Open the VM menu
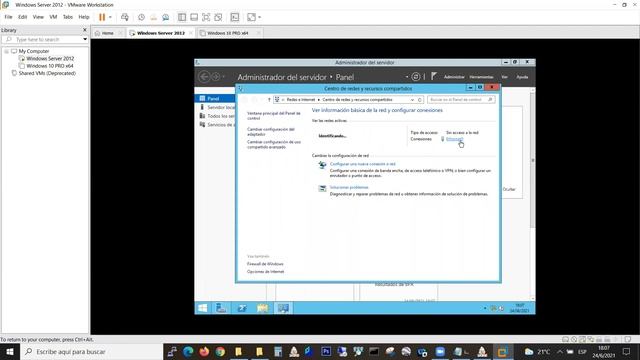This screenshot has width=640, height=360. [53, 17]
